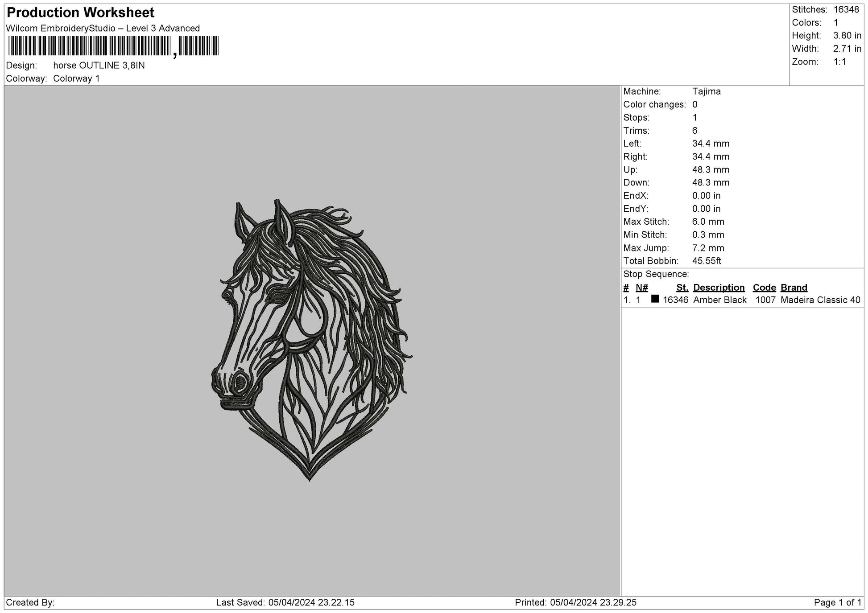Click the Description column header
The image size is (868, 613).
pyautogui.click(x=719, y=288)
